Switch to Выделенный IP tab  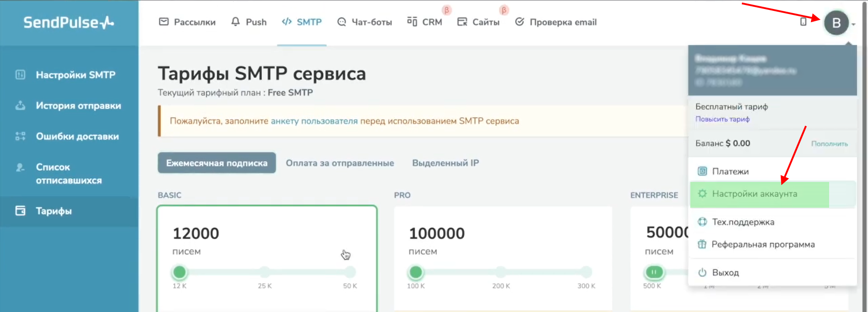click(445, 163)
